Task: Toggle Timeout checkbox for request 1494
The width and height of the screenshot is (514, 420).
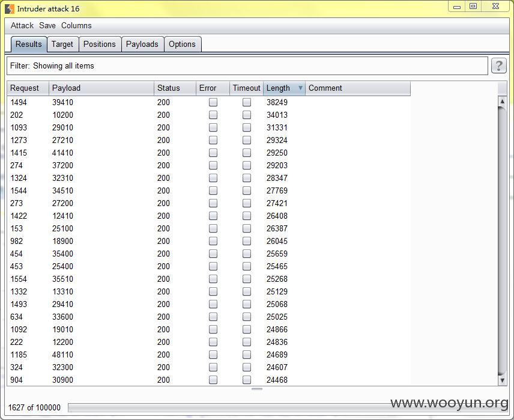Action: [247, 102]
